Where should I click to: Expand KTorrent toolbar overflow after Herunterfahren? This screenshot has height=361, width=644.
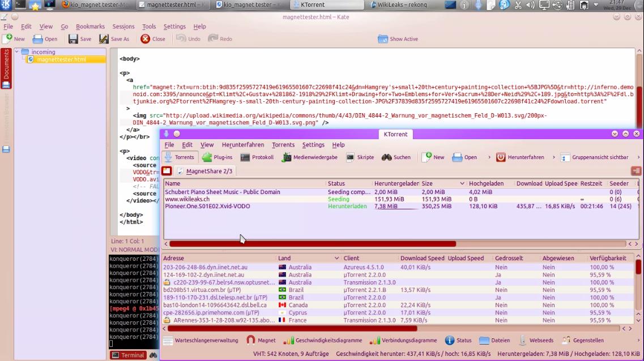[x=553, y=157]
